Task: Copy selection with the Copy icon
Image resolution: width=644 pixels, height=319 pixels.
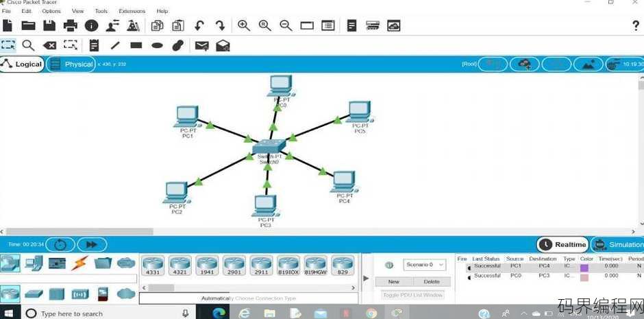Action: [157, 25]
